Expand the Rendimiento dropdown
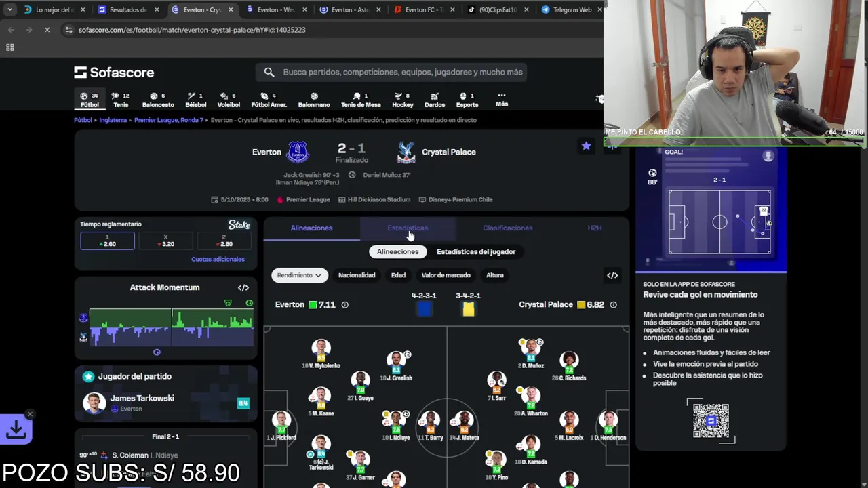868x488 pixels. point(299,275)
